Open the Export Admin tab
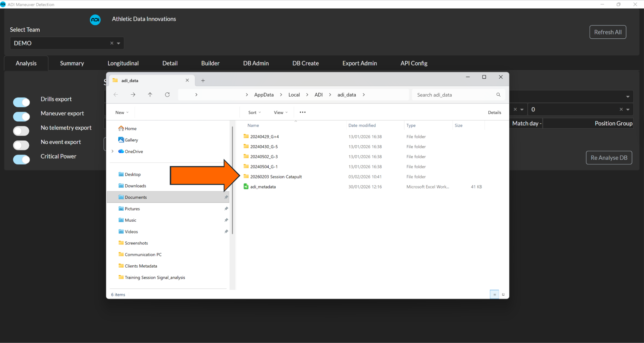Viewport: 644px width, 343px height. click(360, 63)
